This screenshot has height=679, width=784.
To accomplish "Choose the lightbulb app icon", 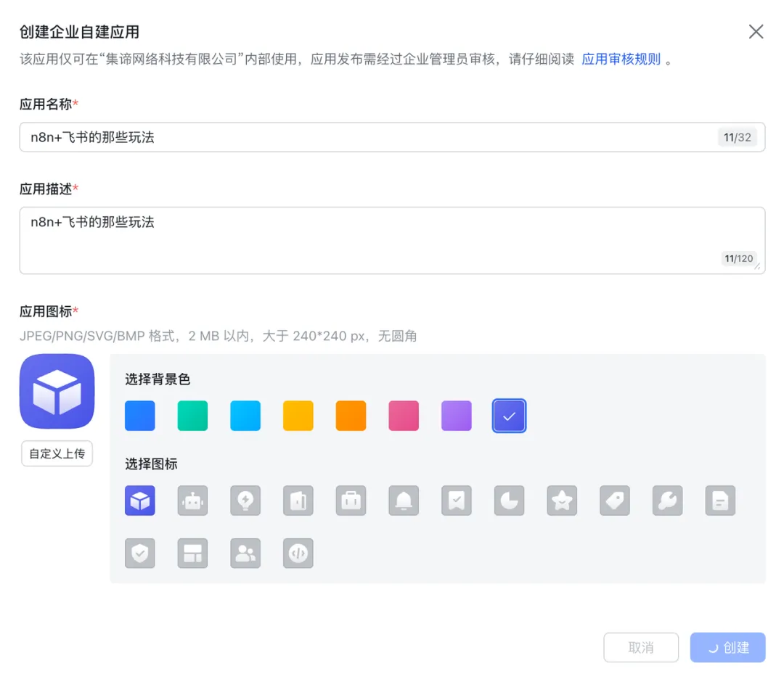I will pos(245,501).
